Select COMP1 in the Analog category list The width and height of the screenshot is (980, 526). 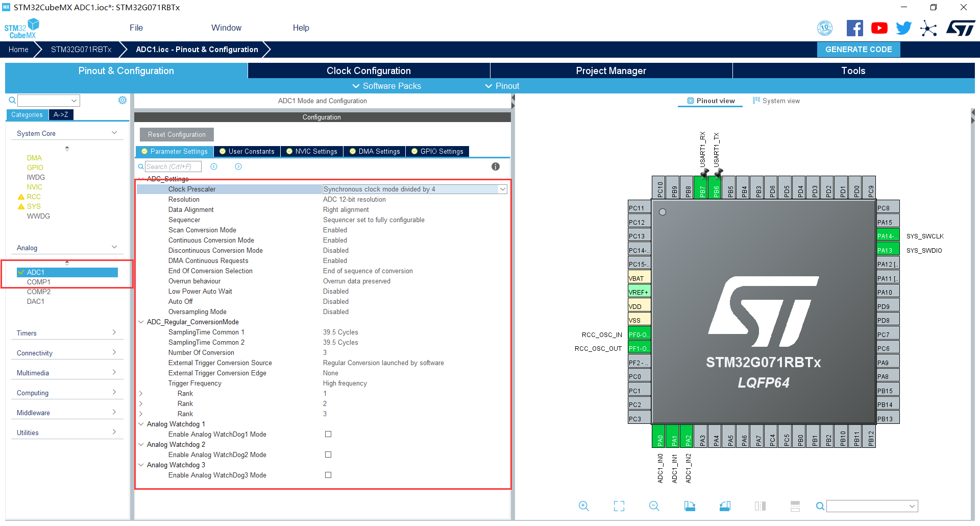point(39,282)
